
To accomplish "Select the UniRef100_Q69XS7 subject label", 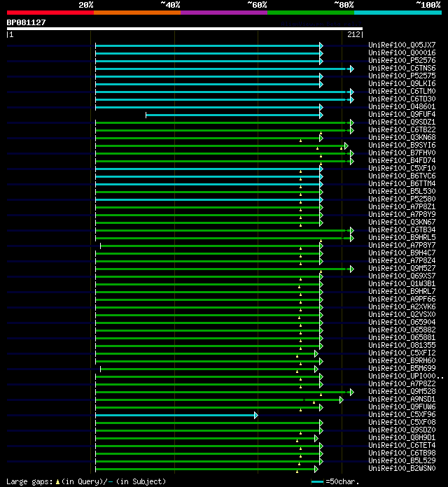I will pos(402,276).
